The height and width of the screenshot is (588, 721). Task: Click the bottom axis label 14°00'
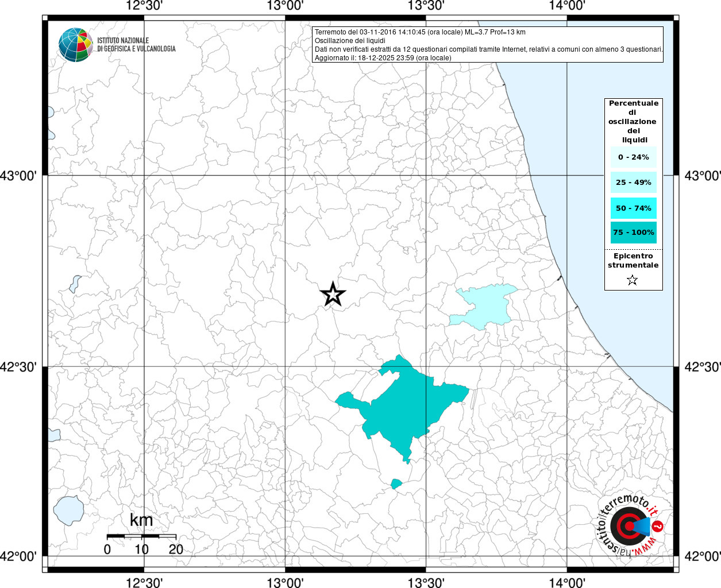pyautogui.click(x=567, y=582)
